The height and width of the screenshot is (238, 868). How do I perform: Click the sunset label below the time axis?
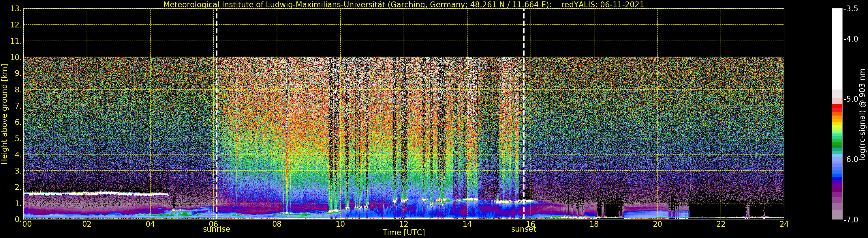(523, 229)
